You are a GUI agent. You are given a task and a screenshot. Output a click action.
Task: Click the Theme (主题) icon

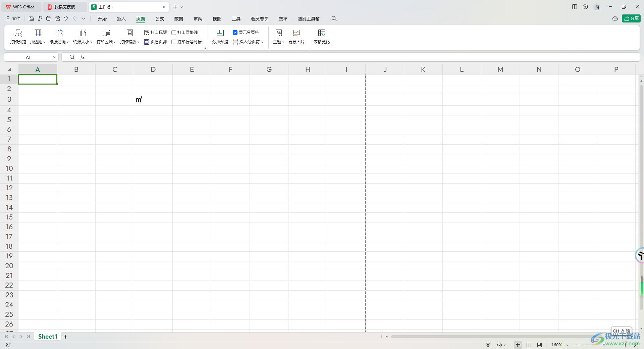[279, 33]
